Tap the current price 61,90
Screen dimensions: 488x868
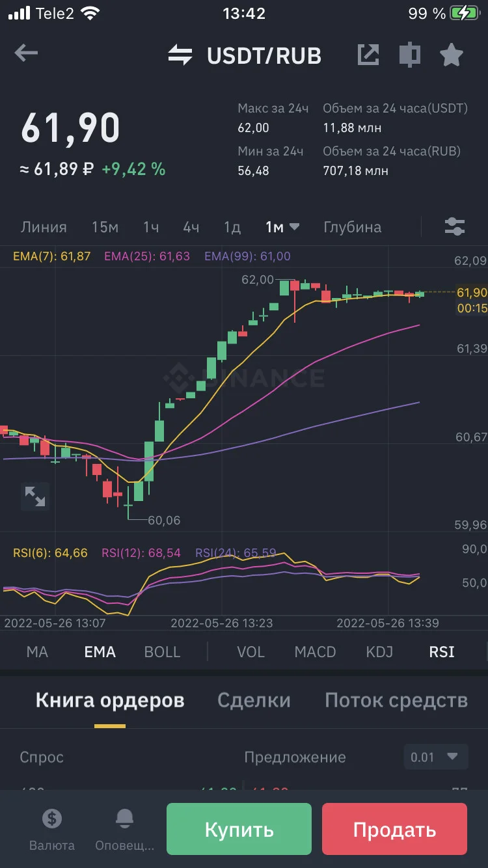point(70,128)
